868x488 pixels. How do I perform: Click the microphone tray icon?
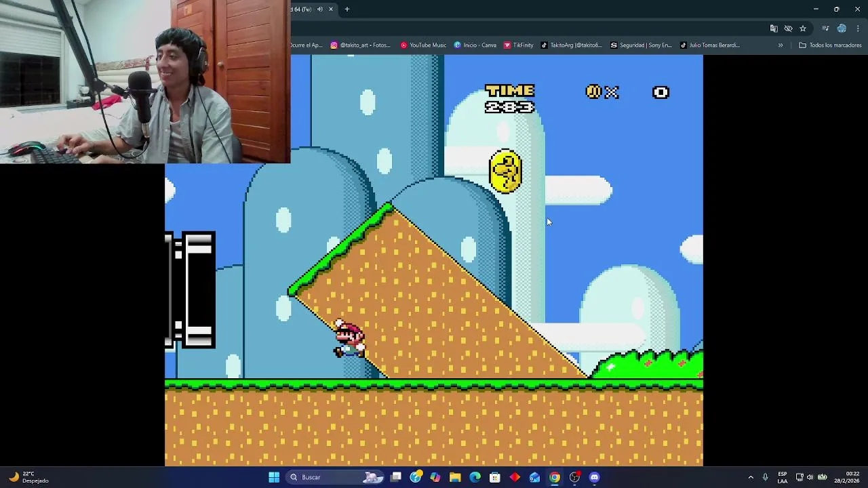coord(766,477)
